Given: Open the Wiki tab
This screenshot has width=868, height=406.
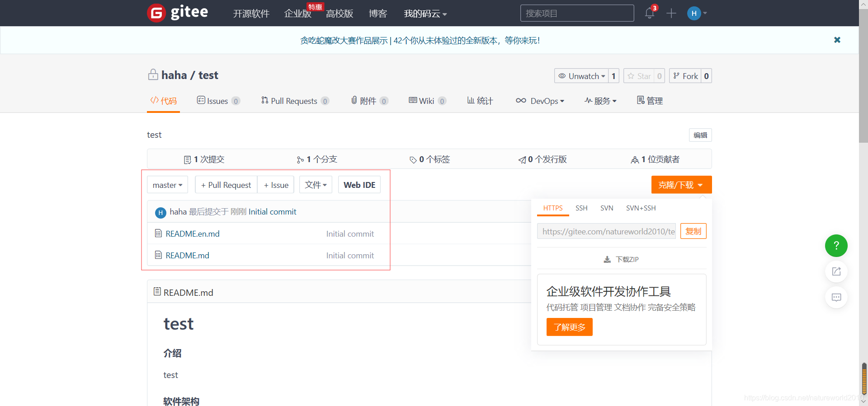Looking at the screenshot, I should coord(427,101).
